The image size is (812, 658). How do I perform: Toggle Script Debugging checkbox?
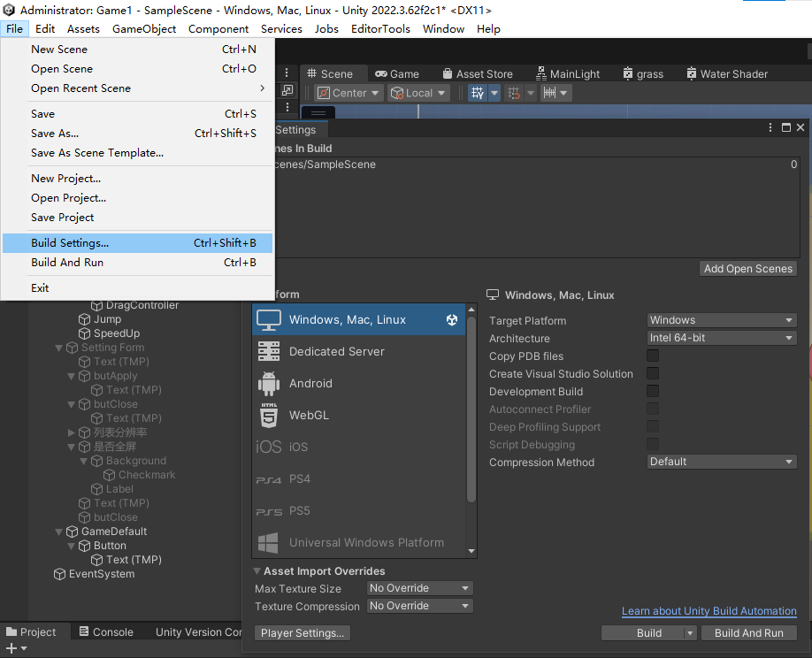[653, 444]
